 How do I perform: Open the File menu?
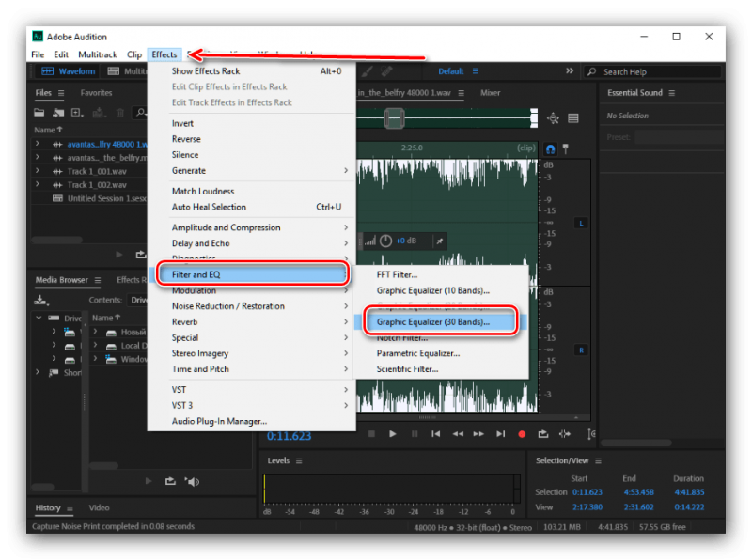38,54
